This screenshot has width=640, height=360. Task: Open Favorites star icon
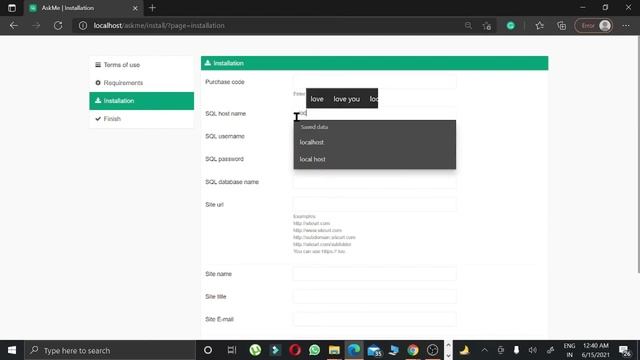coord(540,25)
